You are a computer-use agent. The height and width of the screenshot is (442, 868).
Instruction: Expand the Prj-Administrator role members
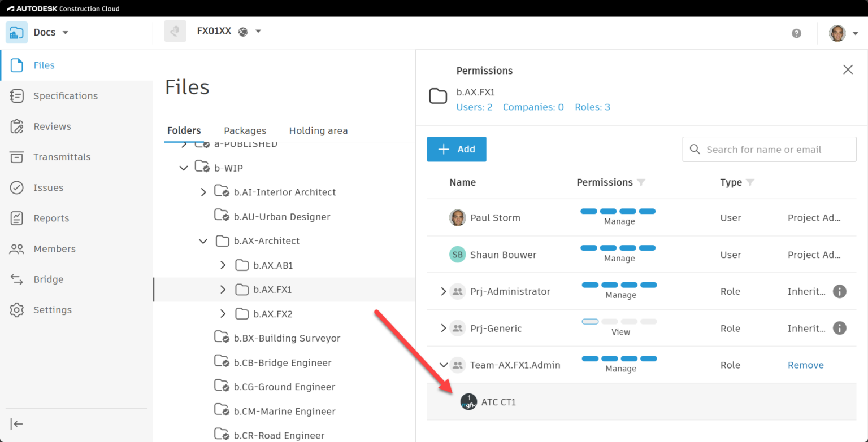pyautogui.click(x=444, y=291)
